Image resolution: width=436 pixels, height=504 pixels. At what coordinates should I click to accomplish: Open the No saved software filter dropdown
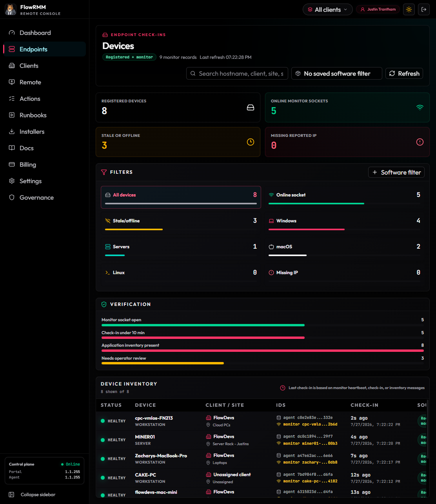337,73
